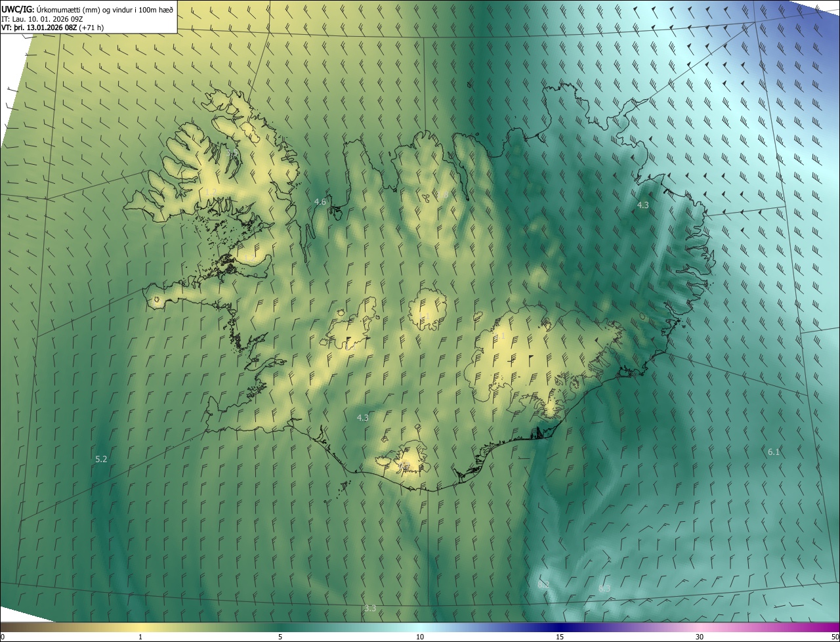Click the dark navy section of the colorbar

point(560,628)
